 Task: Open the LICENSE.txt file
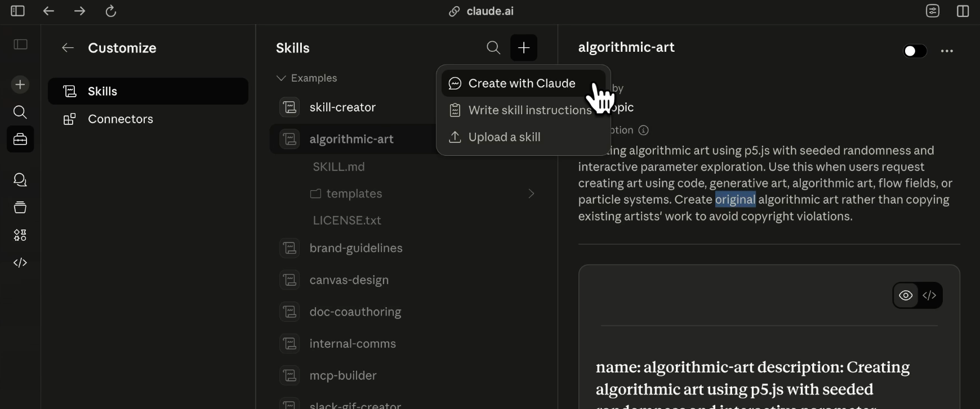[347, 221]
